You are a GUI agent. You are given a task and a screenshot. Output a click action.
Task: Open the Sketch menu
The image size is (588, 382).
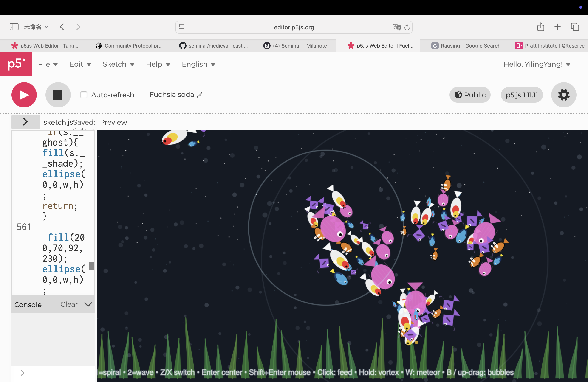coord(118,64)
